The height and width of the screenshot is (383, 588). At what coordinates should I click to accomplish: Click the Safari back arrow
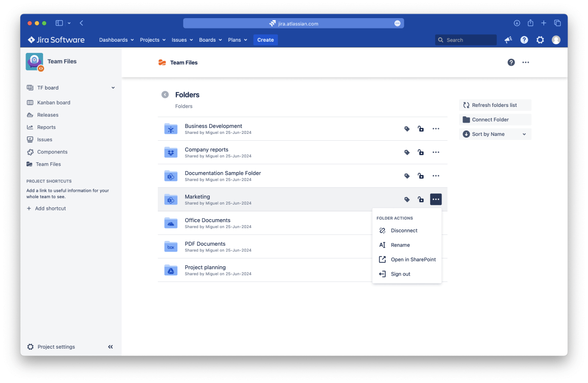point(81,23)
